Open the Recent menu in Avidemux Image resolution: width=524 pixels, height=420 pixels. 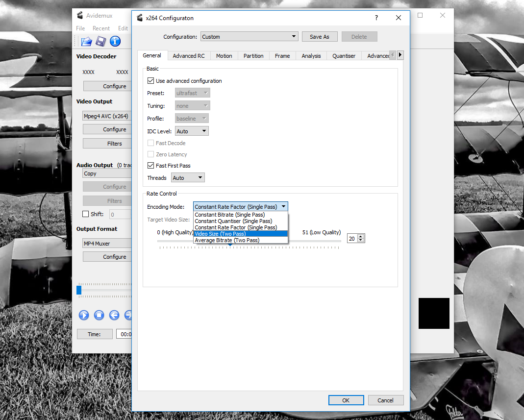(101, 28)
